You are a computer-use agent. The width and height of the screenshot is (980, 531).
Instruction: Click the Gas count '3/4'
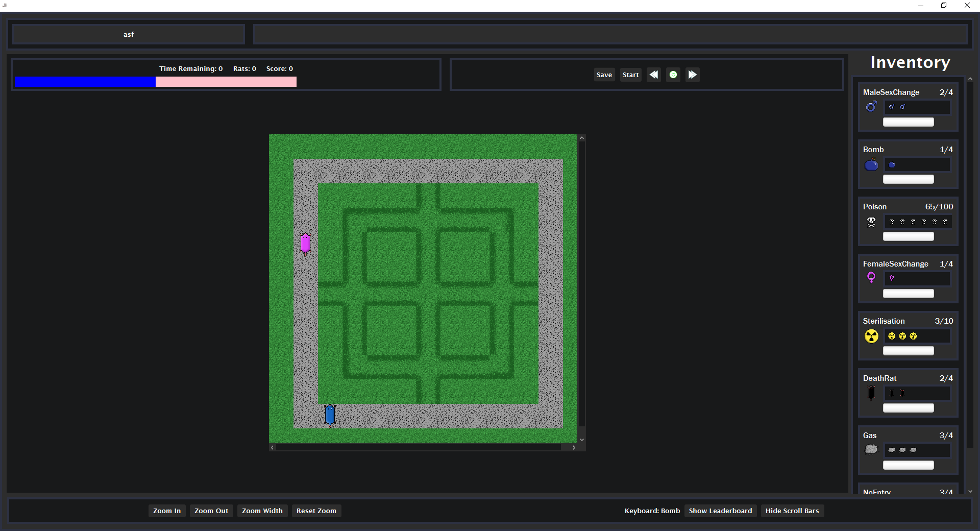tap(946, 436)
